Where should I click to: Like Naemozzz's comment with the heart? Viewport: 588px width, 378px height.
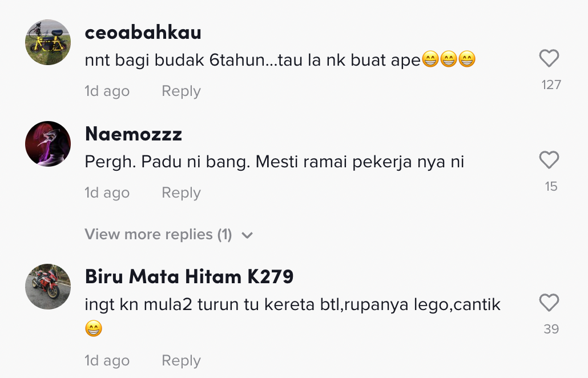tap(549, 160)
